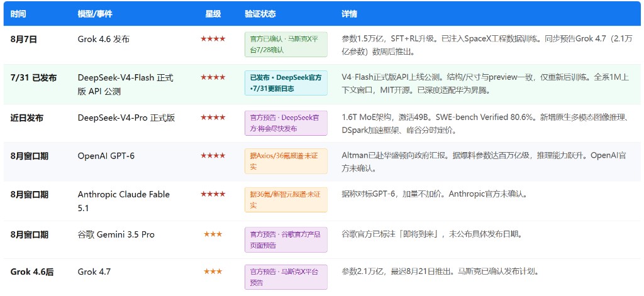Screen dimensions: 644x296
Task: Select the 8月窗口期 cell in Gemini 3.5 Pro row
Action: click(x=30, y=235)
